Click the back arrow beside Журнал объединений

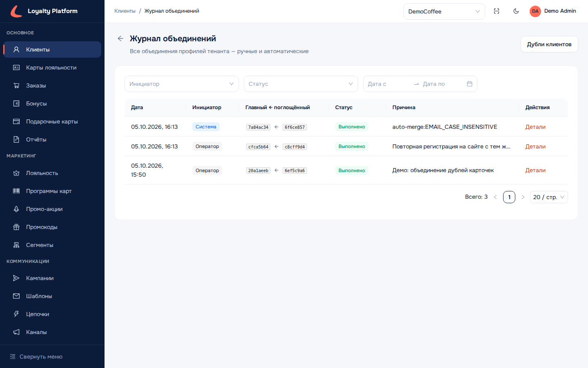120,38
